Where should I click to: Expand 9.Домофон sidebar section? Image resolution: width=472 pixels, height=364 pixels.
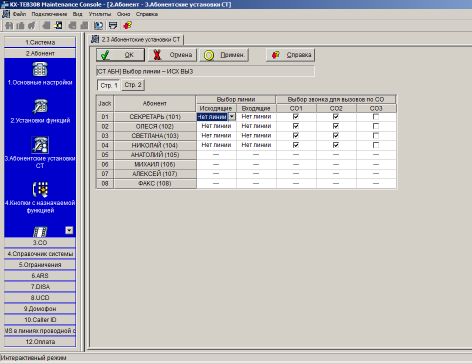click(40, 309)
